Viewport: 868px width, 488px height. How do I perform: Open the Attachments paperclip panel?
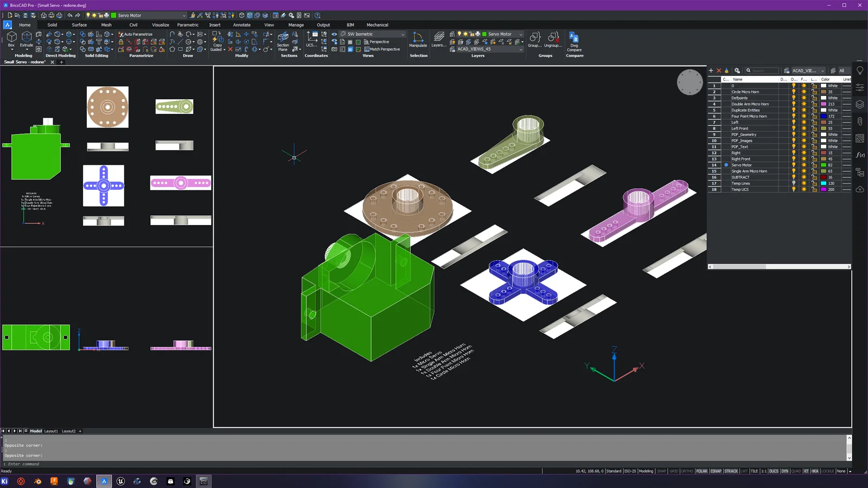pyautogui.click(x=860, y=121)
